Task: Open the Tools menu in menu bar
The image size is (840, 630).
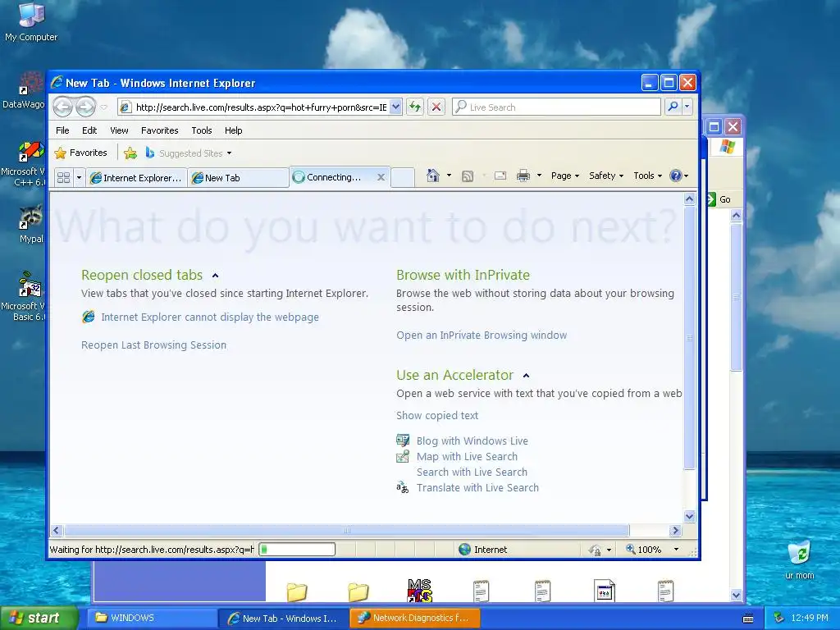Action: click(202, 130)
